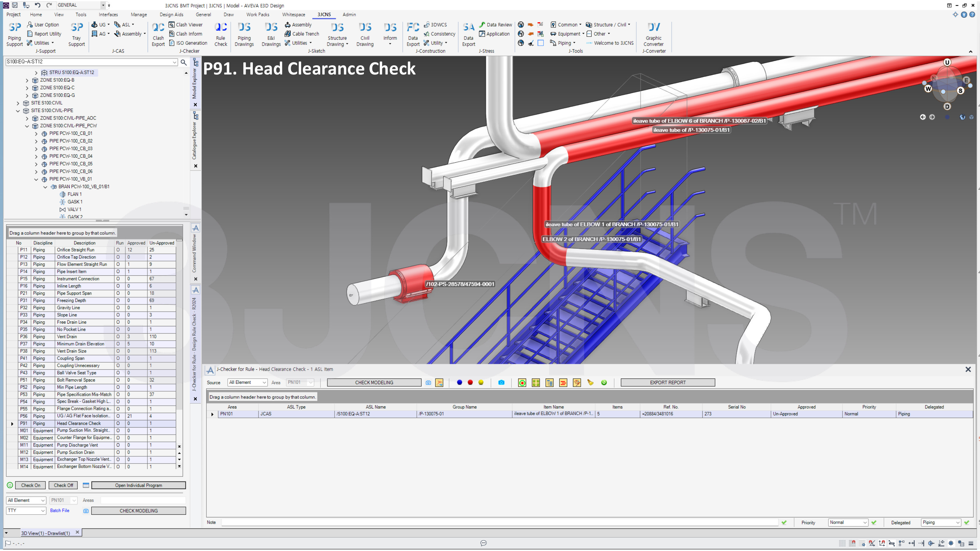Launch Clash Export in J-Checker
Viewport: 980px width, 551px height.
point(158,34)
